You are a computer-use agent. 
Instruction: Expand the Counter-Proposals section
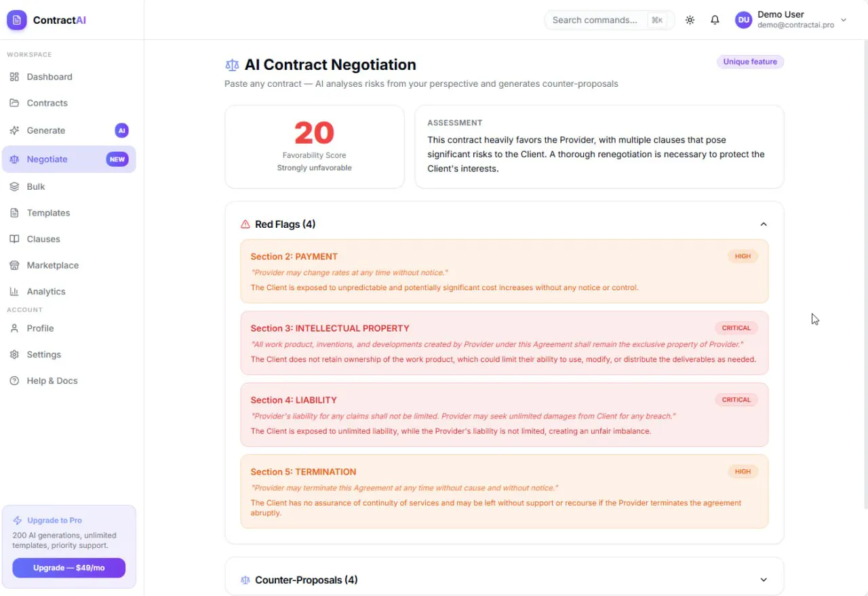coord(764,580)
